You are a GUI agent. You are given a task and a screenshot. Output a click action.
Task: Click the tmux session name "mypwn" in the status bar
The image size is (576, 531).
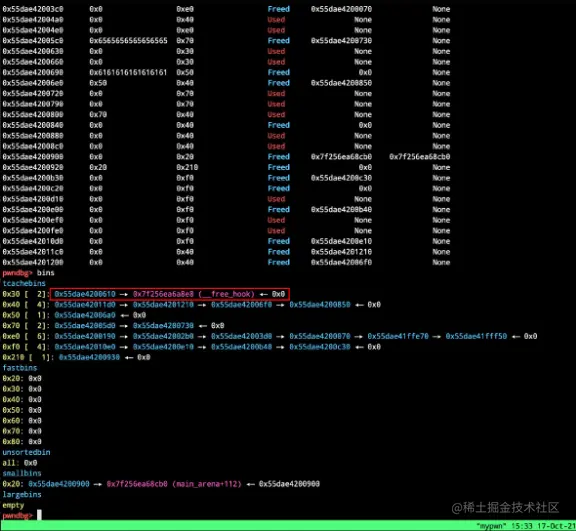point(491,526)
